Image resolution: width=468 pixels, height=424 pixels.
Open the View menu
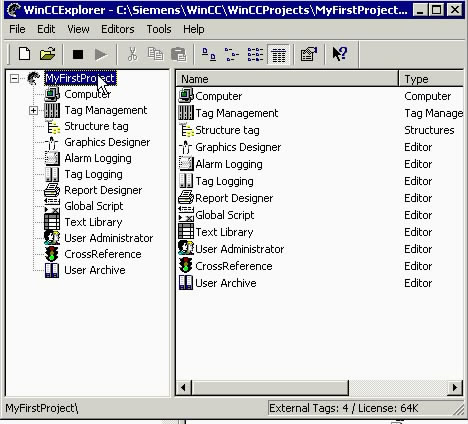click(x=78, y=29)
